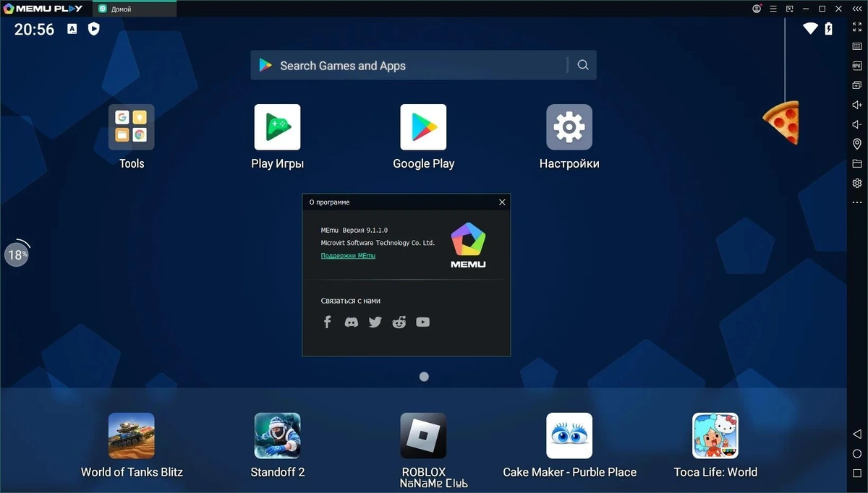
Task: Click the hanging pizza slice
Action: 781,121
